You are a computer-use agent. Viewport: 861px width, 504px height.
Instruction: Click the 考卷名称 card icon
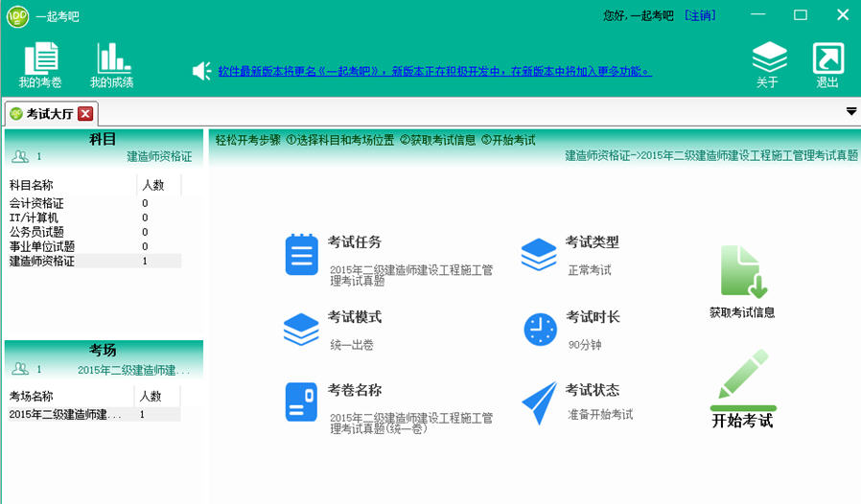[301, 401]
